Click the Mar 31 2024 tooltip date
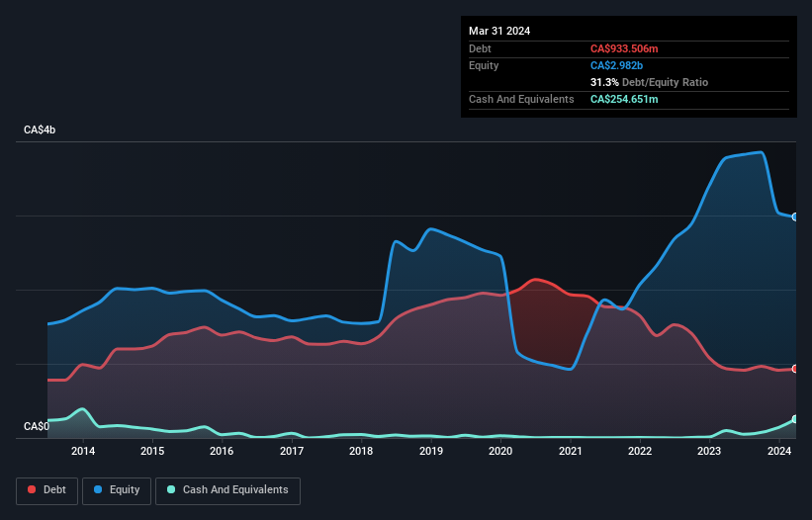The image size is (812, 520). coord(499,31)
